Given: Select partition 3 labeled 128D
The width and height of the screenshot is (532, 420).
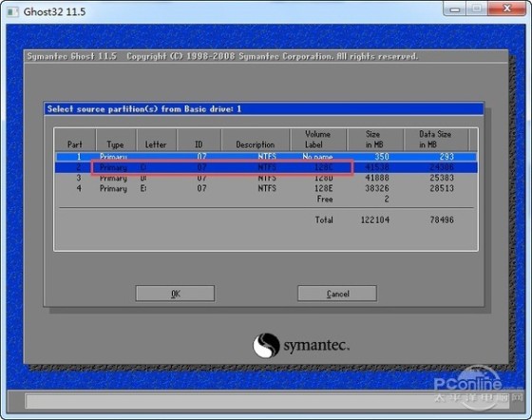Looking at the screenshot, I should (x=266, y=178).
